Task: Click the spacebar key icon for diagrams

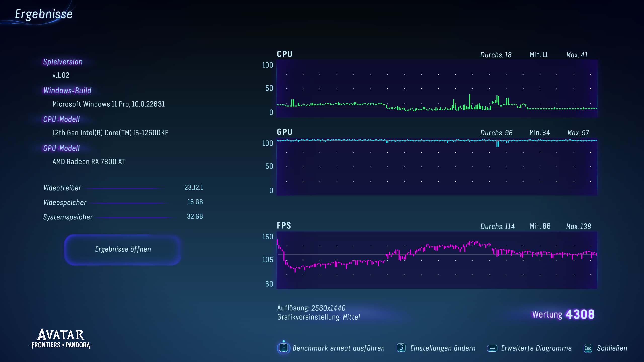Action: [x=492, y=348]
